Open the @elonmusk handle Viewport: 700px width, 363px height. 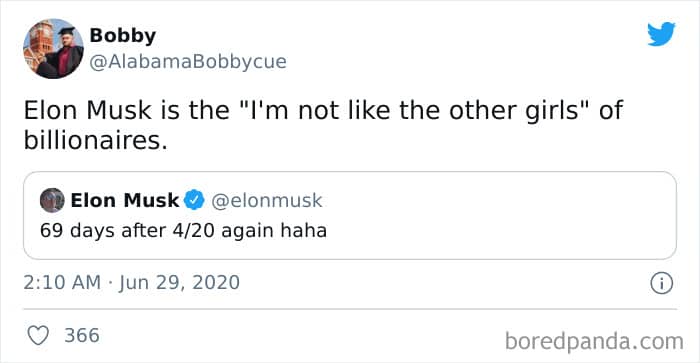(267, 200)
